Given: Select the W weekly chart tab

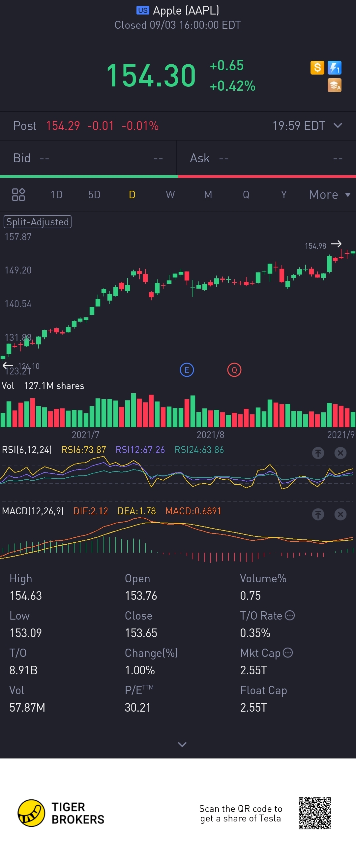Looking at the screenshot, I should (x=170, y=194).
